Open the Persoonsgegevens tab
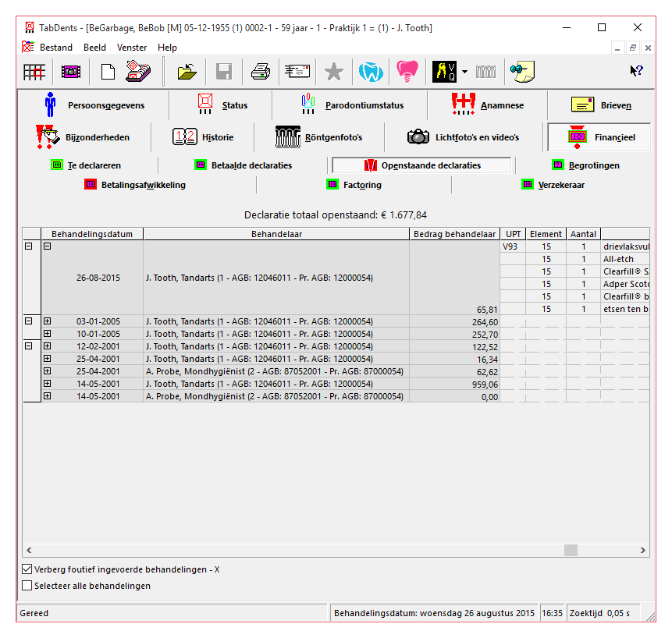Viewport: 672px width, 638px height. [x=94, y=105]
